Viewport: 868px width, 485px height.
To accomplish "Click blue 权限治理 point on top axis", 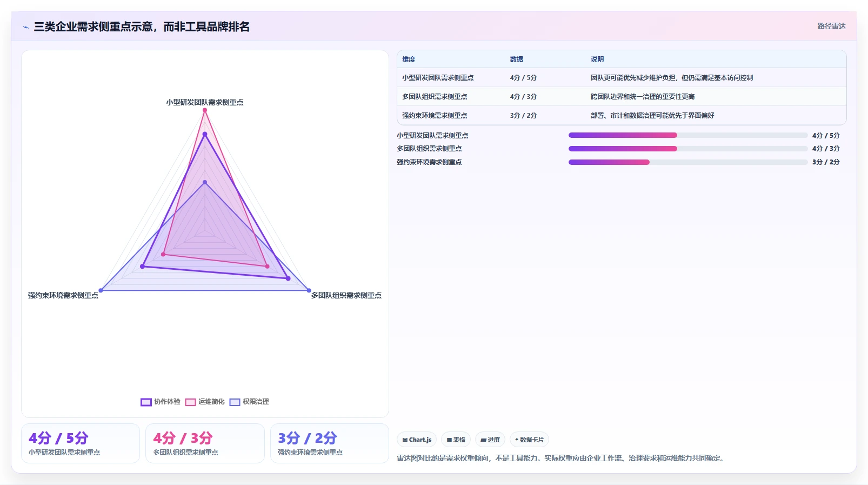I will pos(205,182).
